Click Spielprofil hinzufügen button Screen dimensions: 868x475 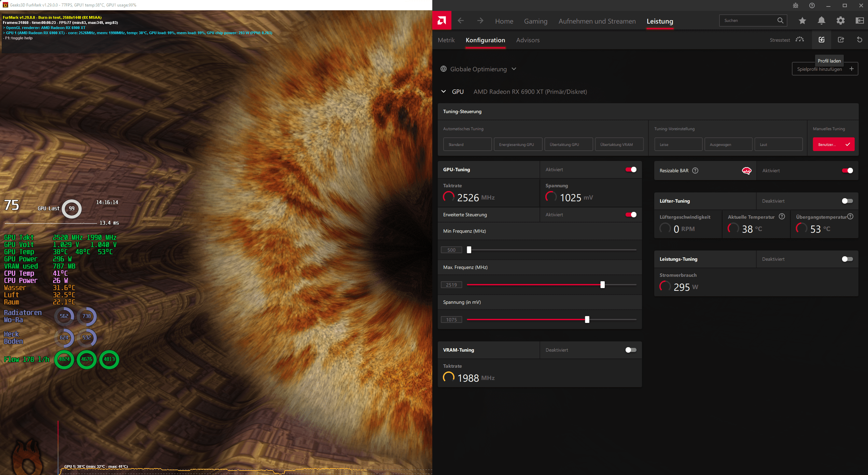coord(825,69)
